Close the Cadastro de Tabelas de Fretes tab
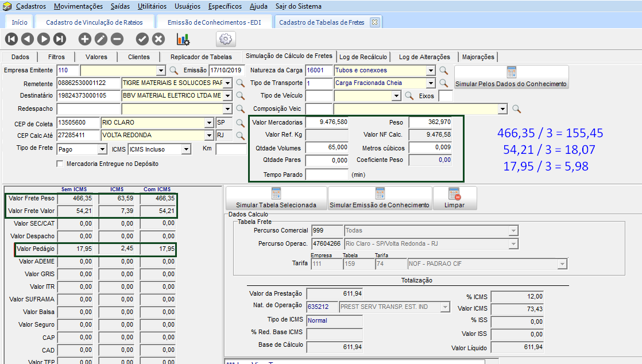The height and width of the screenshot is (364, 642). pyautogui.click(x=374, y=22)
